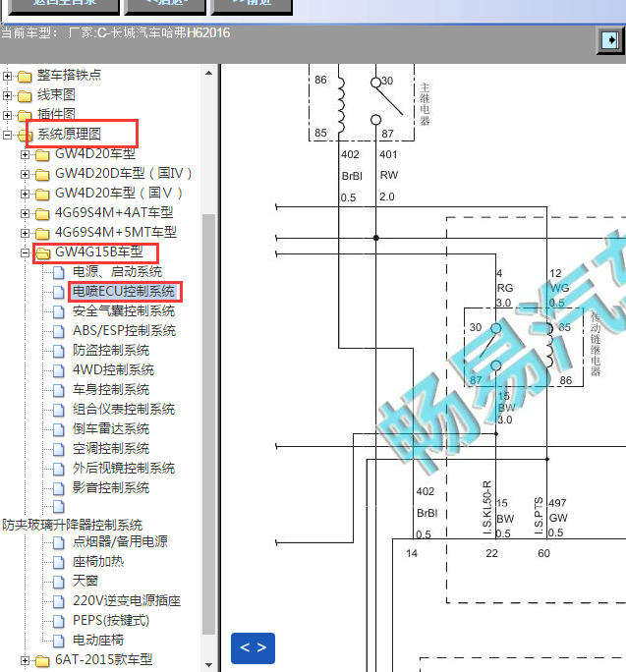Expand the 整车搭铁点 tree node

[7, 77]
